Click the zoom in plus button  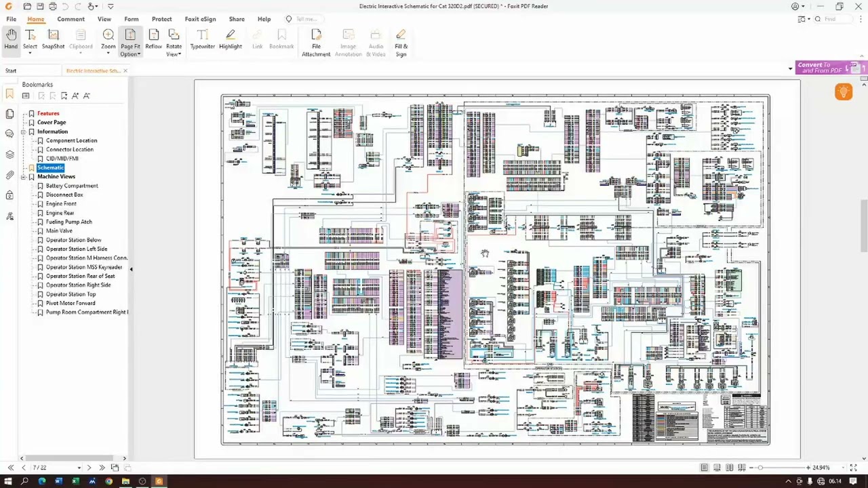pyautogui.click(x=808, y=468)
